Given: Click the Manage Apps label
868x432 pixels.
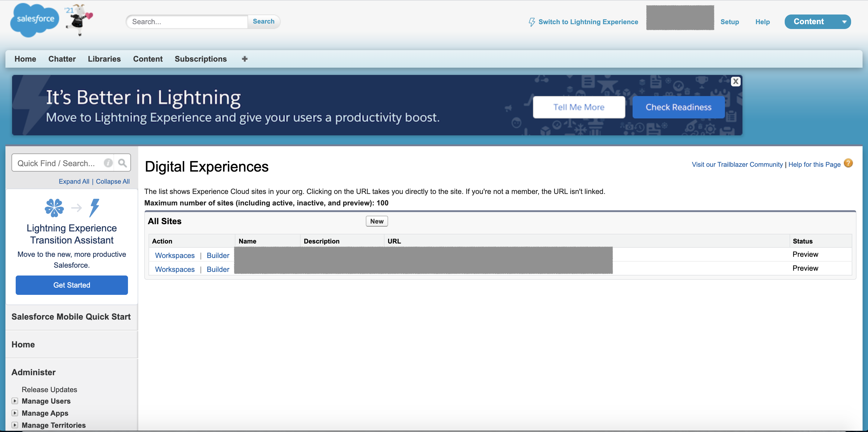Looking at the screenshot, I should click(45, 413).
